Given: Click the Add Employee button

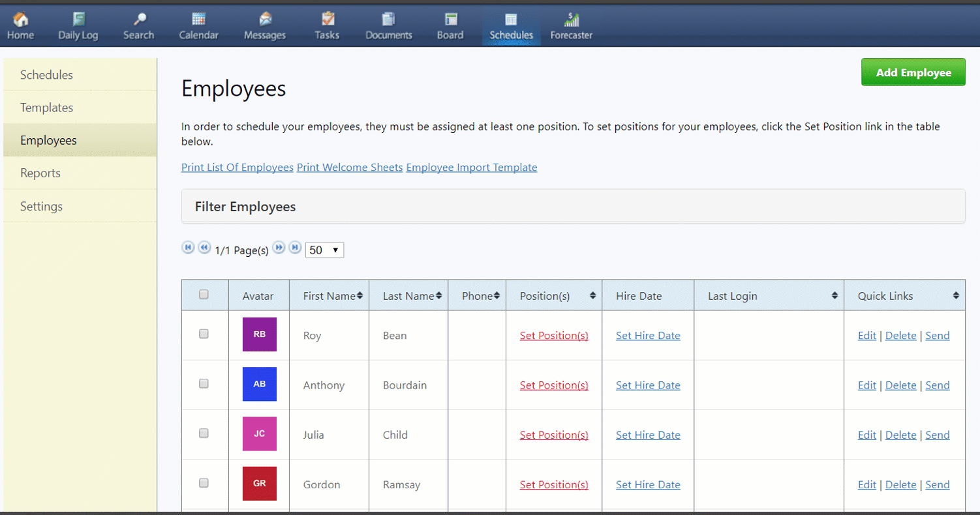Looking at the screenshot, I should [913, 72].
